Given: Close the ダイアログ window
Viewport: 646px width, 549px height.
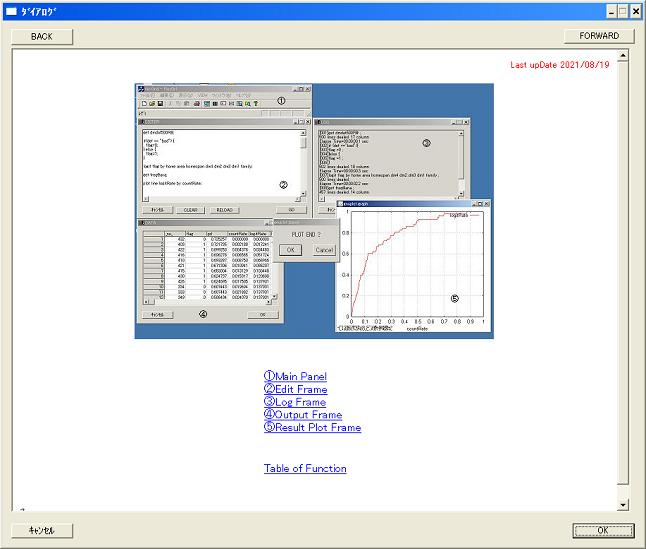Looking at the screenshot, I should [635, 11].
